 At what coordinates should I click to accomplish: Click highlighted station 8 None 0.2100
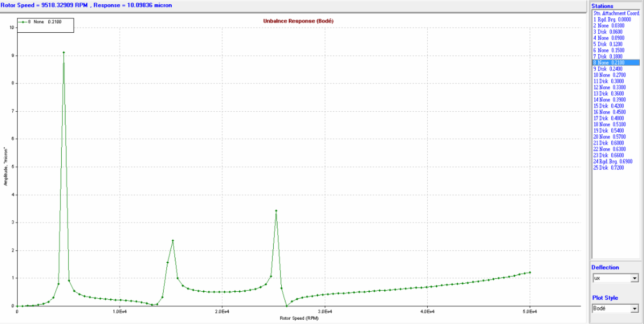609,63
